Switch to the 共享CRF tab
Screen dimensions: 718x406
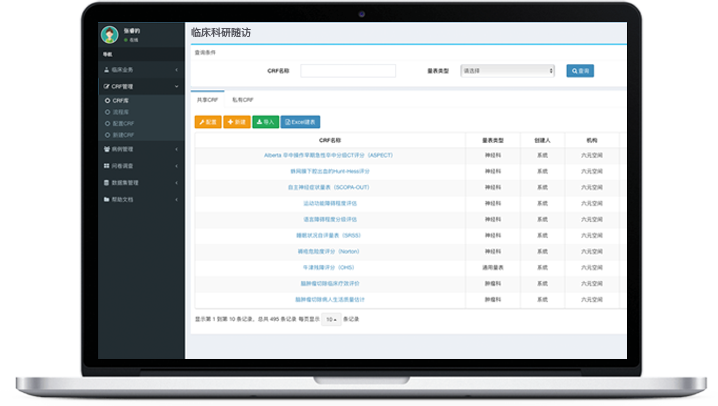[207, 101]
